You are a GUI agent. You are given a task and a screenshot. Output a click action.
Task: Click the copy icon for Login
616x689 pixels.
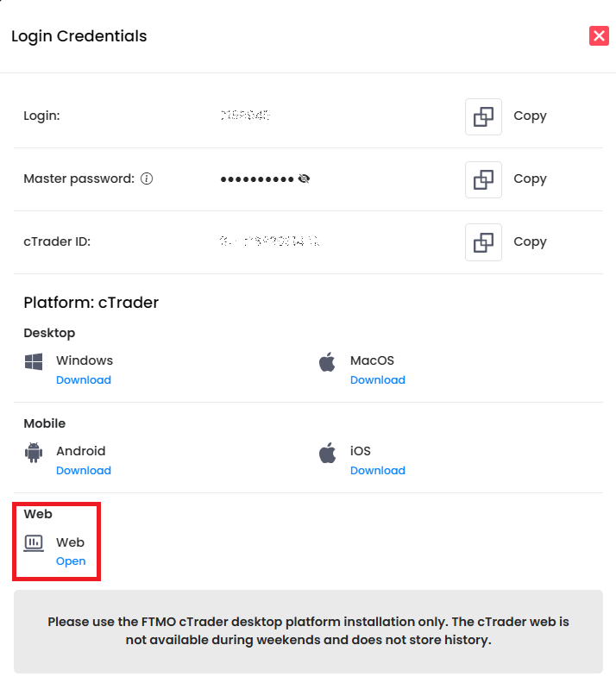click(x=483, y=116)
